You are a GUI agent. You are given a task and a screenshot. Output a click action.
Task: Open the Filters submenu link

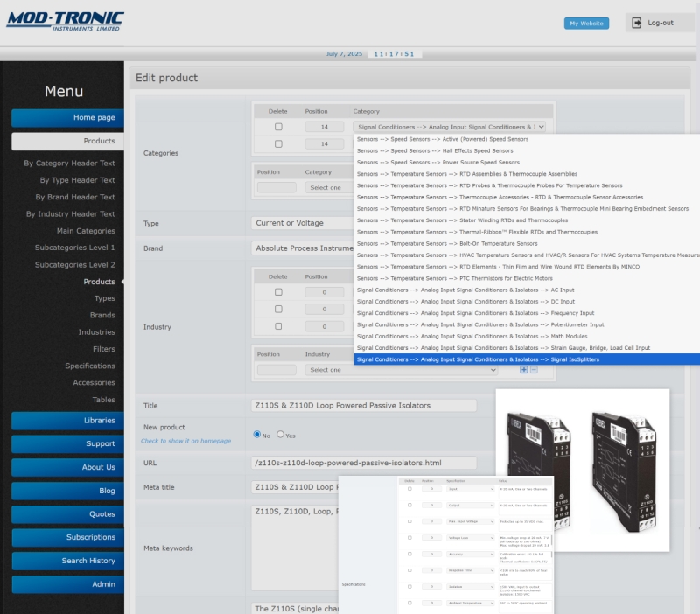(104, 349)
